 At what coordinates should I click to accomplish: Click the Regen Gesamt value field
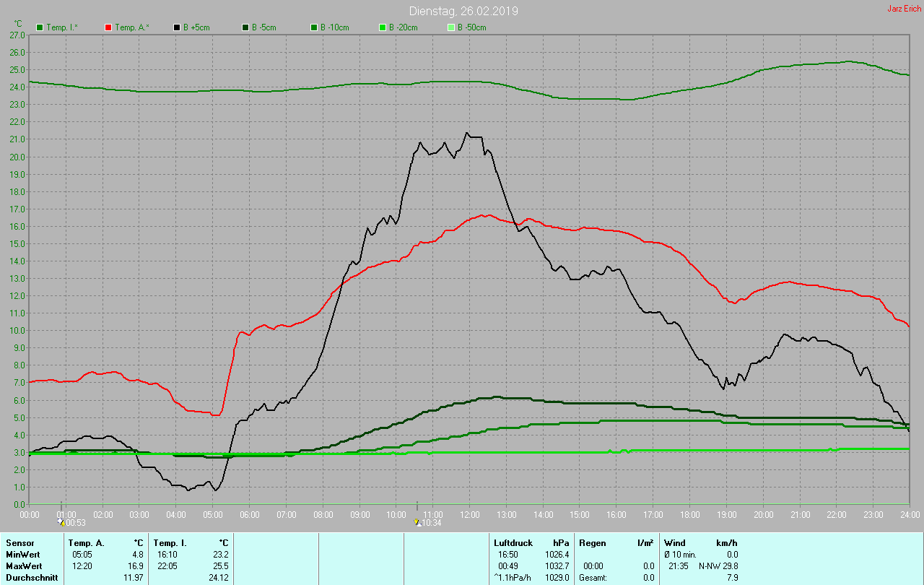[649, 578]
